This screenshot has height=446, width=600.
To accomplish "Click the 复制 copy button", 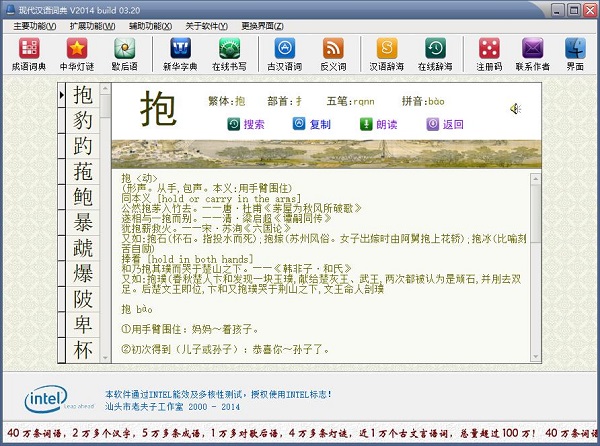I will (312, 125).
